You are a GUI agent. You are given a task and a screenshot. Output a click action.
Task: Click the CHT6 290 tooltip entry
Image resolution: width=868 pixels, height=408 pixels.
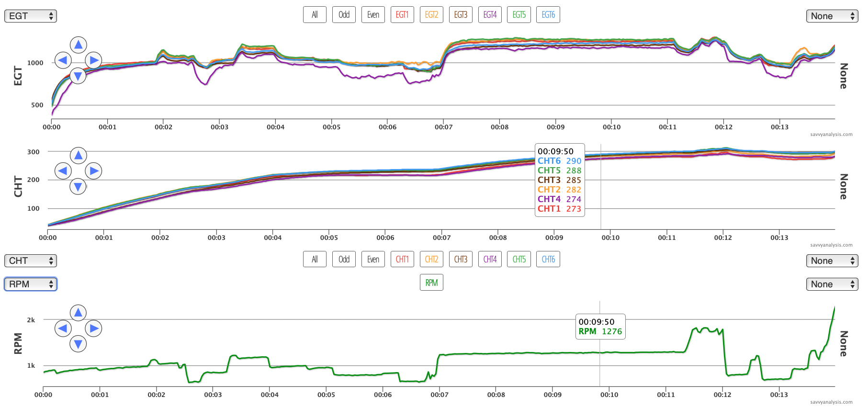click(559, 161)
